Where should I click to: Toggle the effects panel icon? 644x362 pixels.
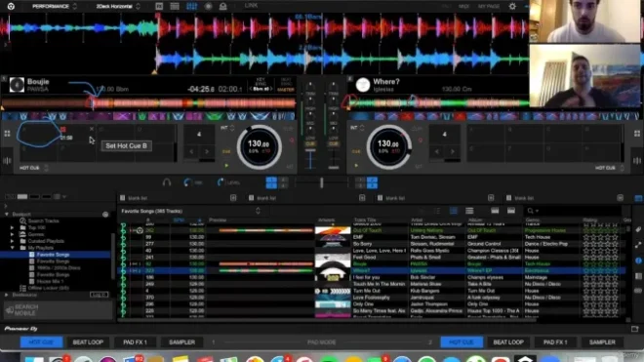point(159,6)
